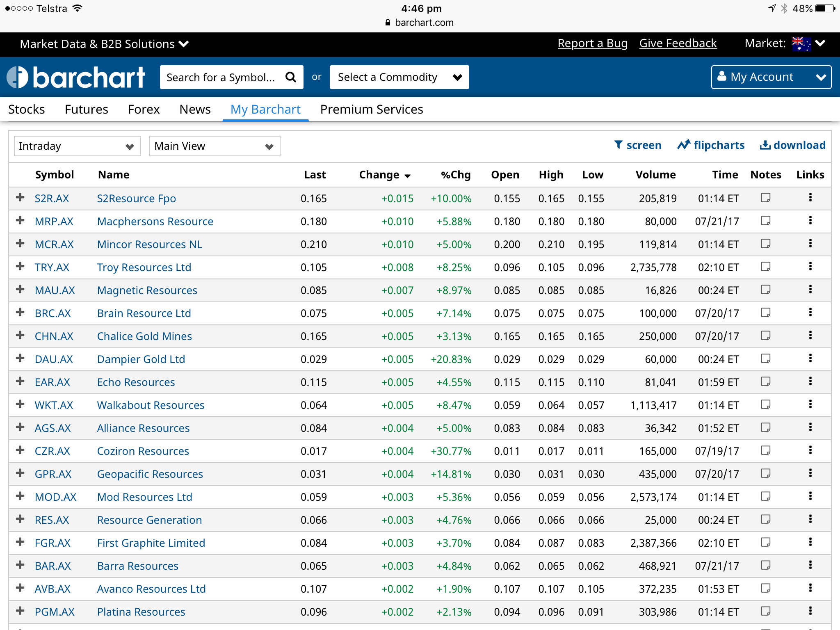Sort table by %Chg column header
This screenshot has width=840, height=630.
456,175
